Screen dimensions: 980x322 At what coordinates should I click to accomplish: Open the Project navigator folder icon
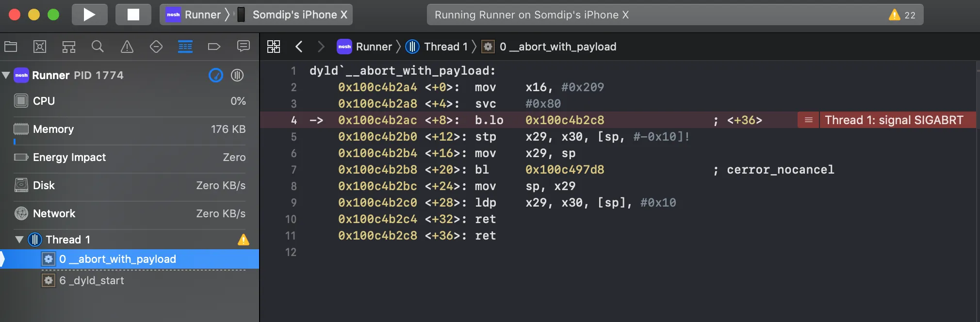pos(11,47)
